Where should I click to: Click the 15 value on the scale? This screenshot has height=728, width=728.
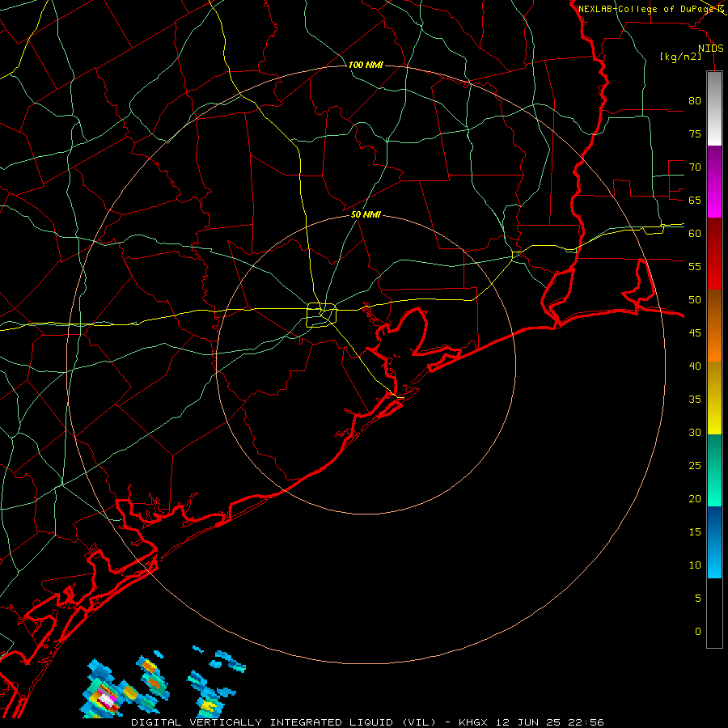[695, 531]
